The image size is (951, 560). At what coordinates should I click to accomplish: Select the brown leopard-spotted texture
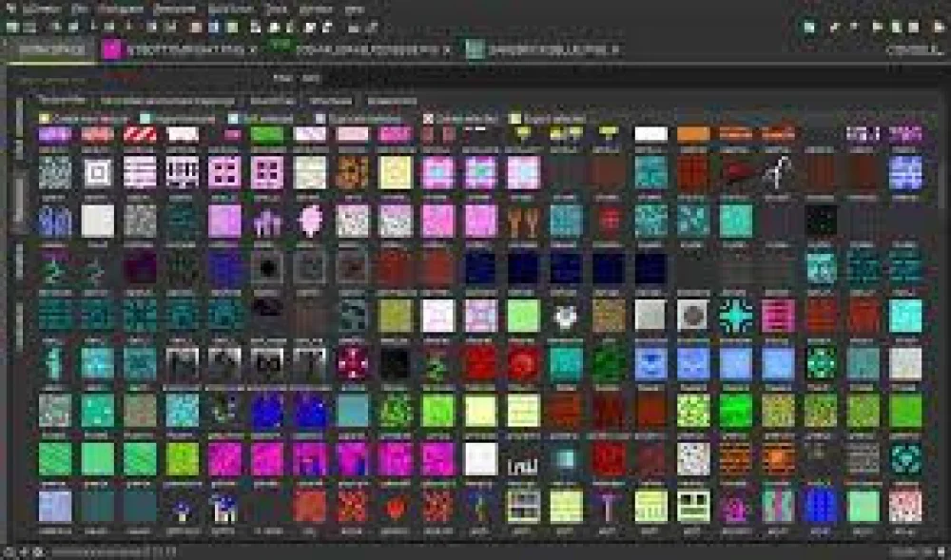[353, 172]
